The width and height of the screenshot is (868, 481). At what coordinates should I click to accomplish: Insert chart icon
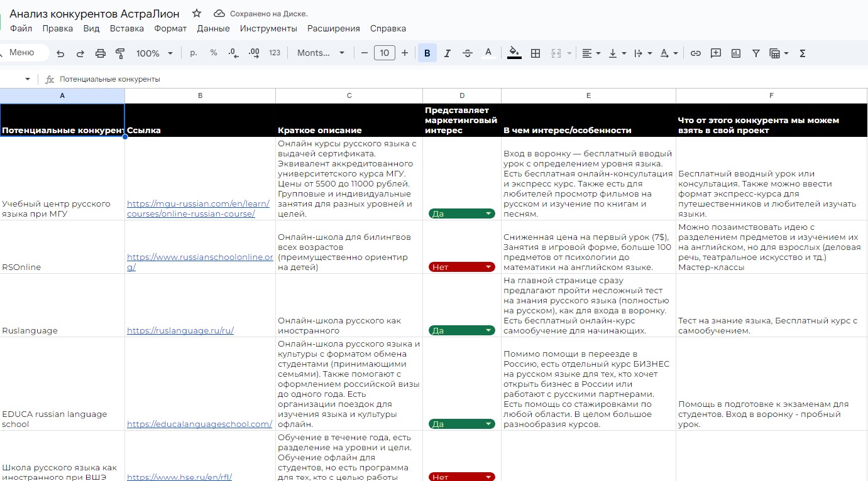[736, 53]
